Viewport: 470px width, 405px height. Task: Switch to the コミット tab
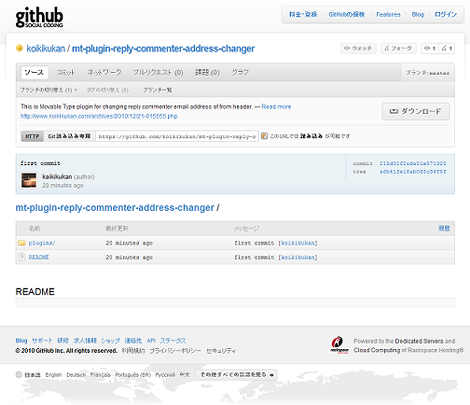point(66,72)
